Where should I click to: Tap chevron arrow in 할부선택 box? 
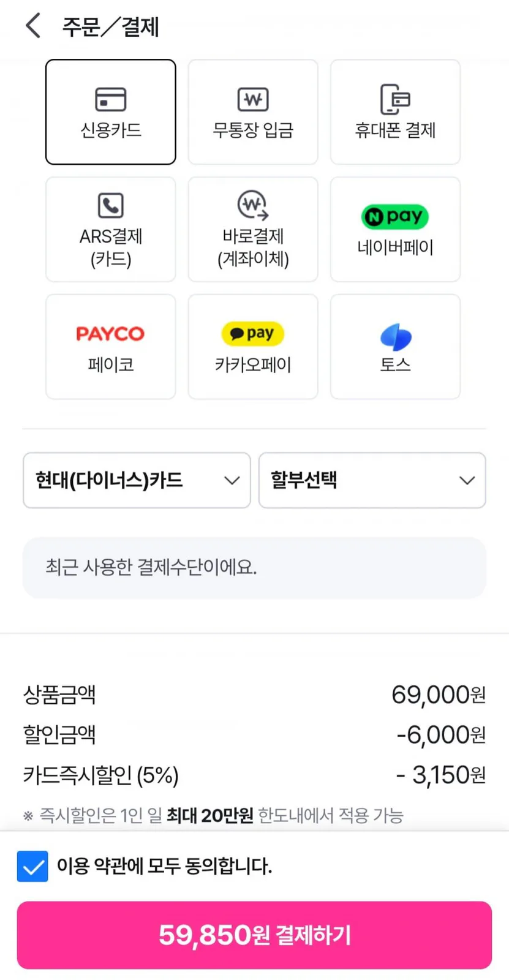tap(467, 480)
